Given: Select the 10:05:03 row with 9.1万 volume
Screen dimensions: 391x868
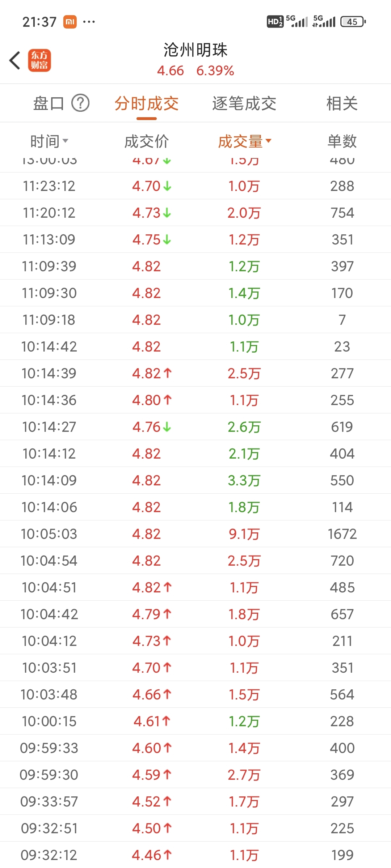Looking at the screenshot, I should (195, 534).
